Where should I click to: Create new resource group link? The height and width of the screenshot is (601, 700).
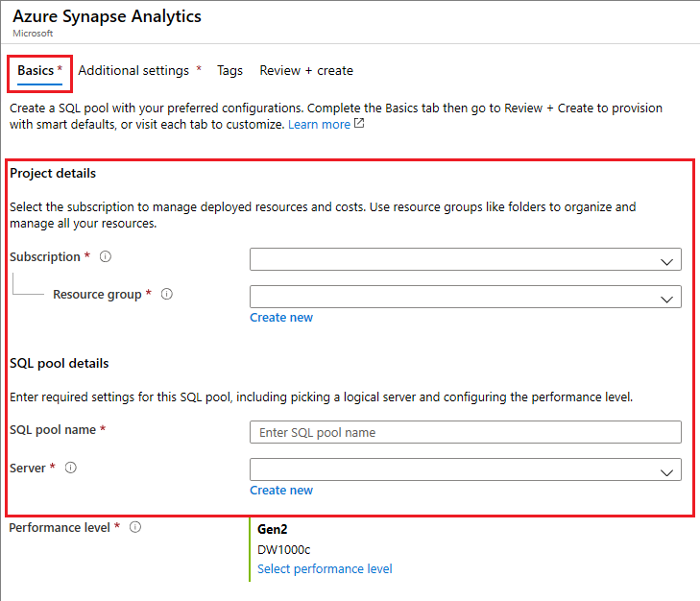[281, 318]
